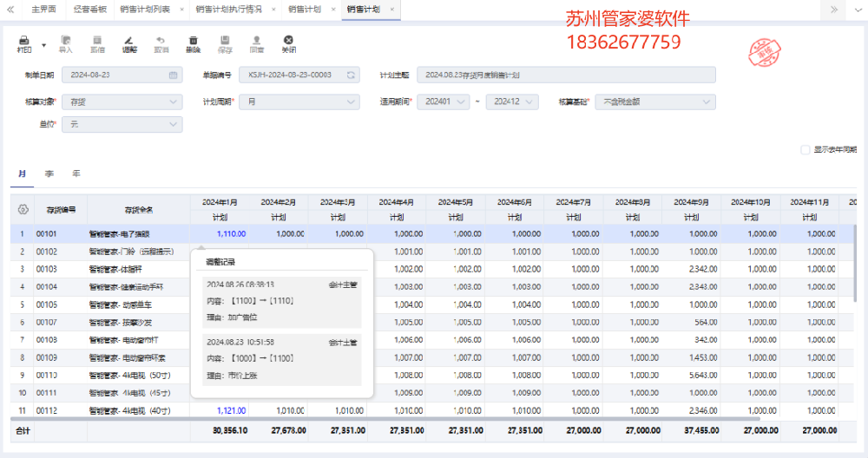
Task: Click the 导入 import icon
Action: click(x=66, y=41)
